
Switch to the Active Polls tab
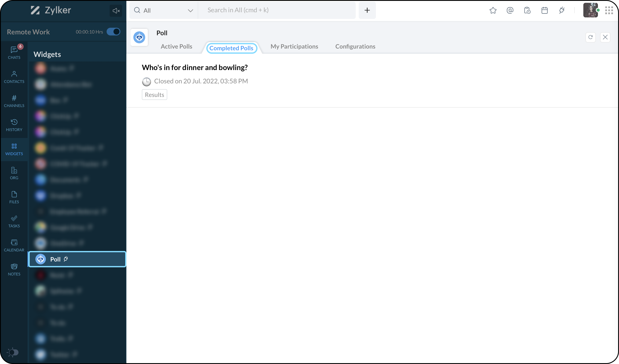pyautogui.click(x=176, y=46)
